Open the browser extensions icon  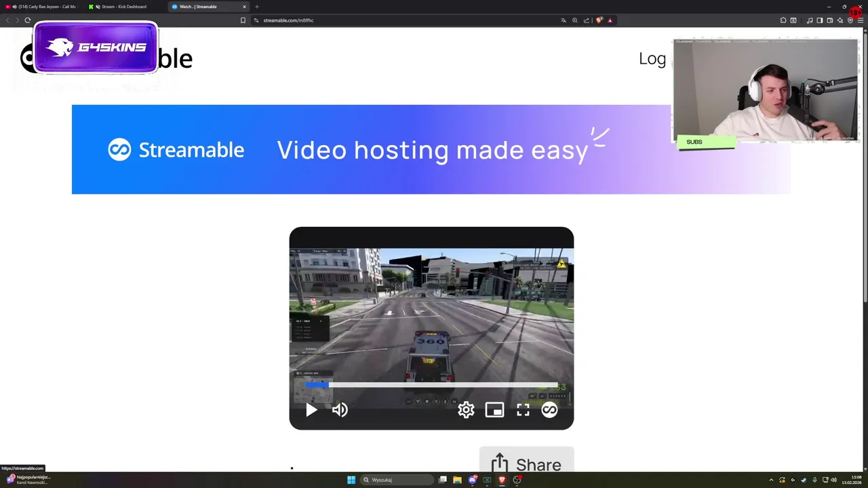coord(783,20)
